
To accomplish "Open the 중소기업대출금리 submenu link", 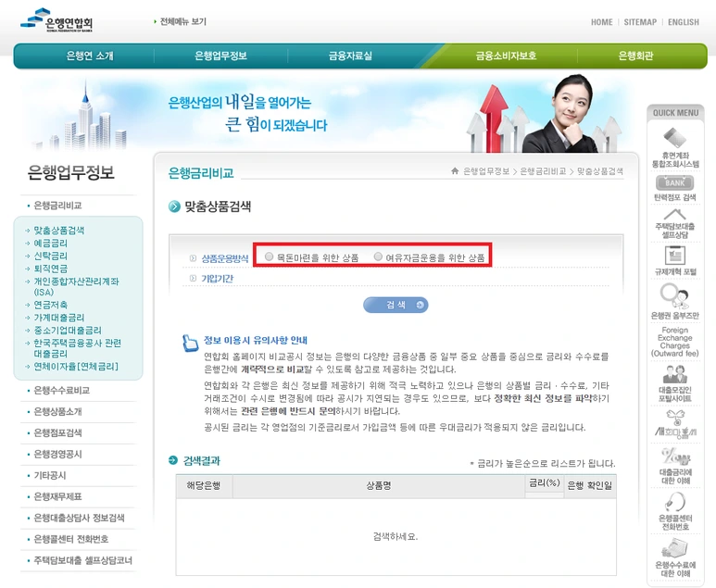I will click(68, 330).
